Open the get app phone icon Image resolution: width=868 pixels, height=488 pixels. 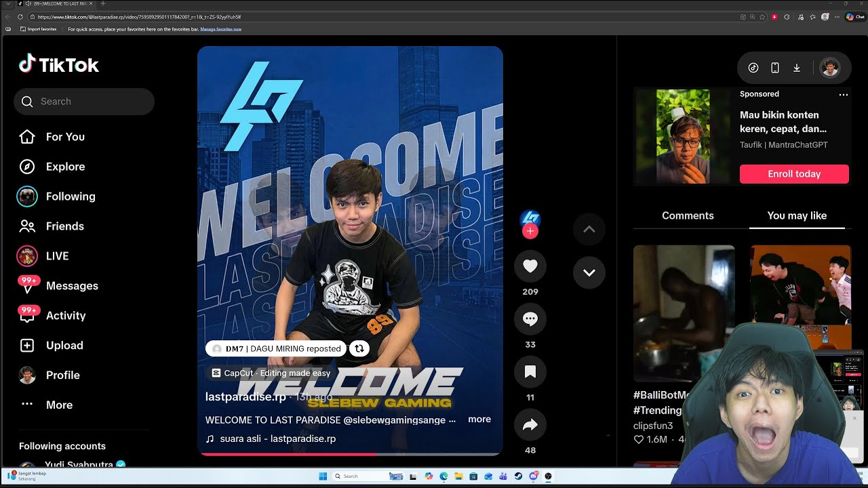tap(775, 68)
